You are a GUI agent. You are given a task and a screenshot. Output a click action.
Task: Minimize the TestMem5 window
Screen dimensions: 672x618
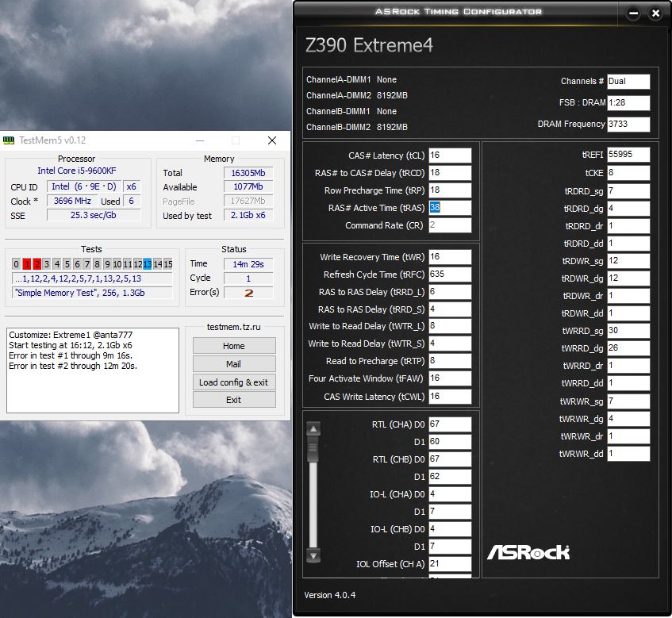200,140
